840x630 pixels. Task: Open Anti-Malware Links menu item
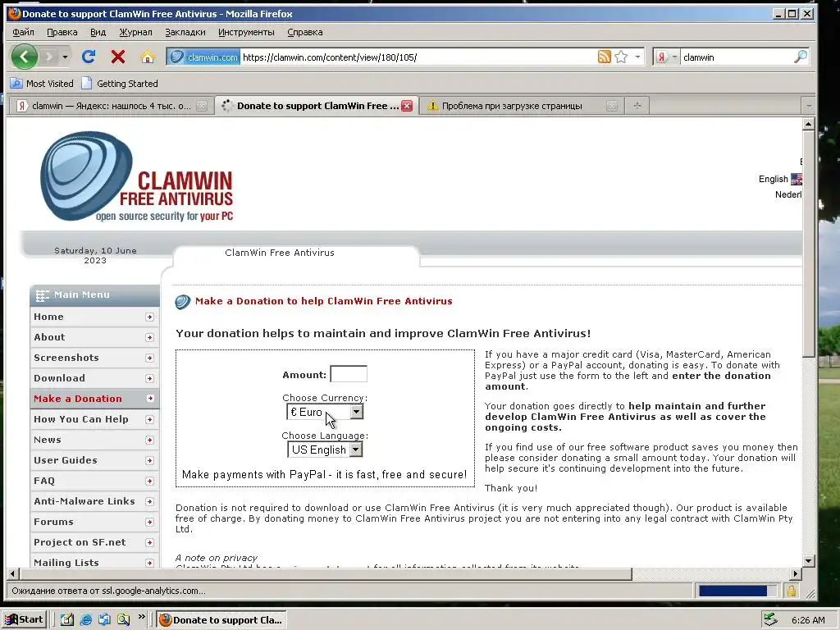tap(94, 501)
